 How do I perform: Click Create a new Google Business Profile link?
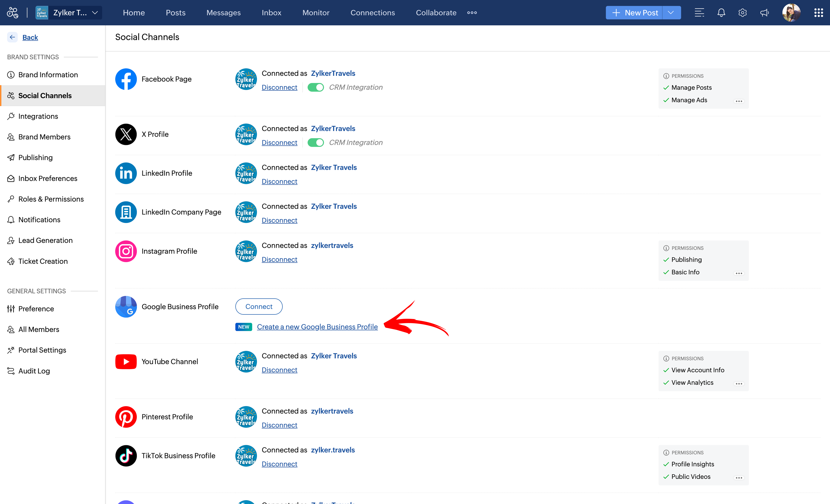pos(317,327)
